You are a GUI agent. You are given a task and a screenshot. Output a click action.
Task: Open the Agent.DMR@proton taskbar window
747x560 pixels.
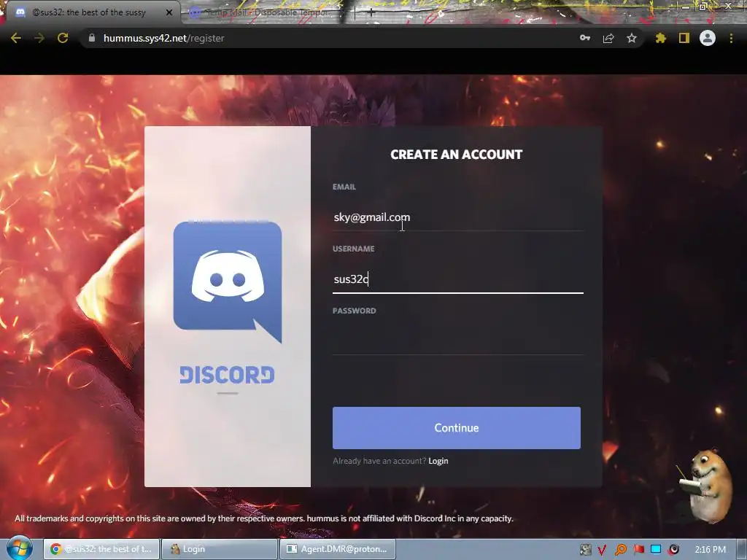(337, 549)
